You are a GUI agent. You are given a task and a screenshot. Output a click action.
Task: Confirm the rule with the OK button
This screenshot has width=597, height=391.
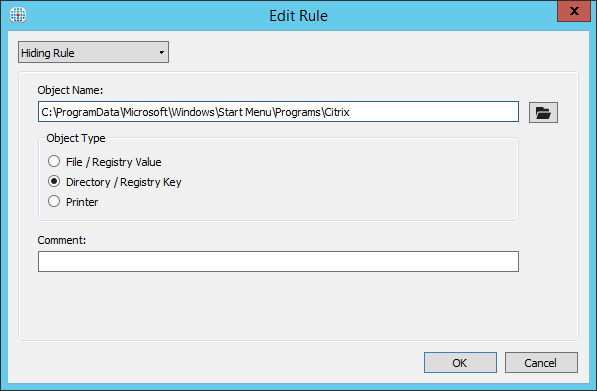[460, 362]
